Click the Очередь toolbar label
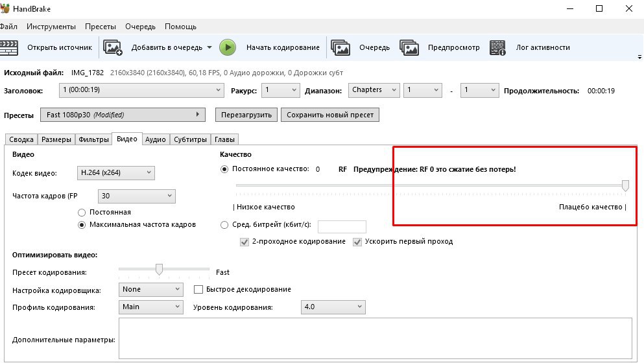The width and height of the screenshot is (644, 363). tap(375, 47)
